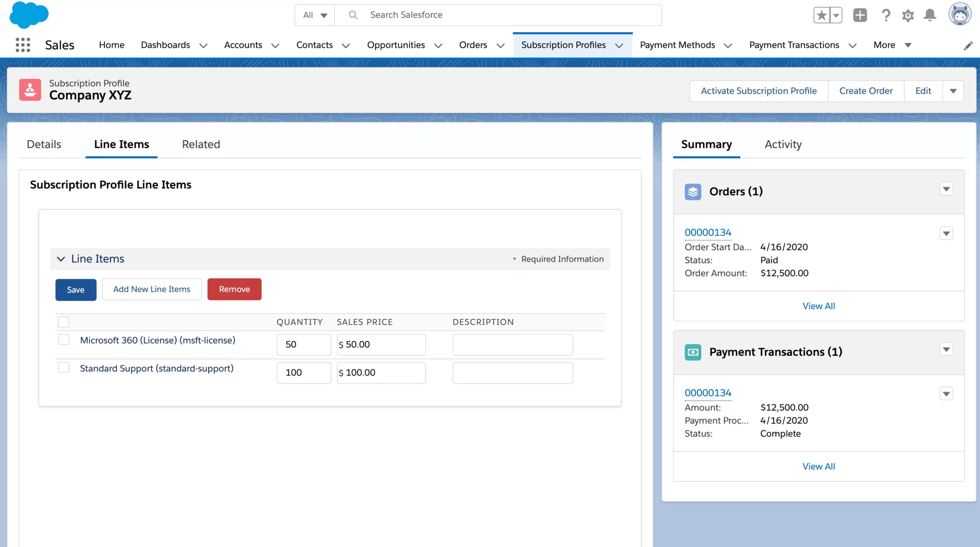Open the Payment Methods menu
Screen dimensions: 980x547
[678, 45]
